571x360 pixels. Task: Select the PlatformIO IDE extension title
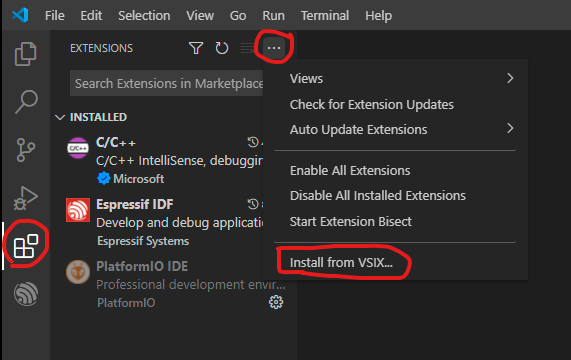[x=142, y=266]
